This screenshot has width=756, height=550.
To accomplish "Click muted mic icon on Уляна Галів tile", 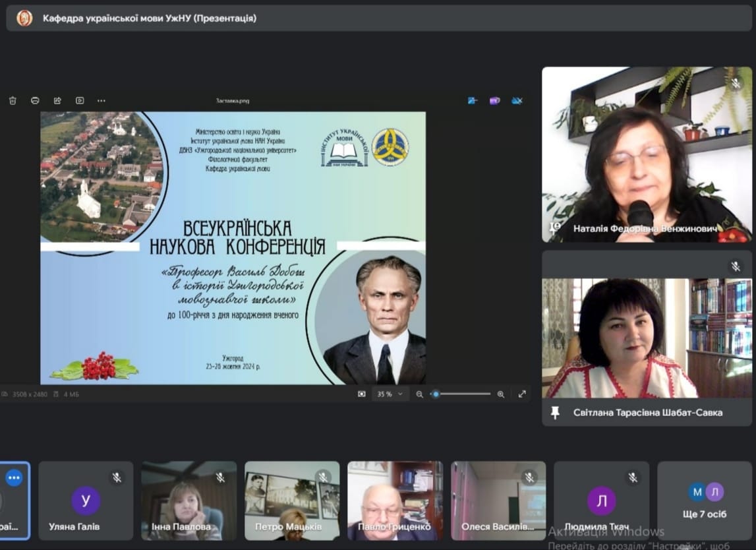I will click(x=117, y=477).
